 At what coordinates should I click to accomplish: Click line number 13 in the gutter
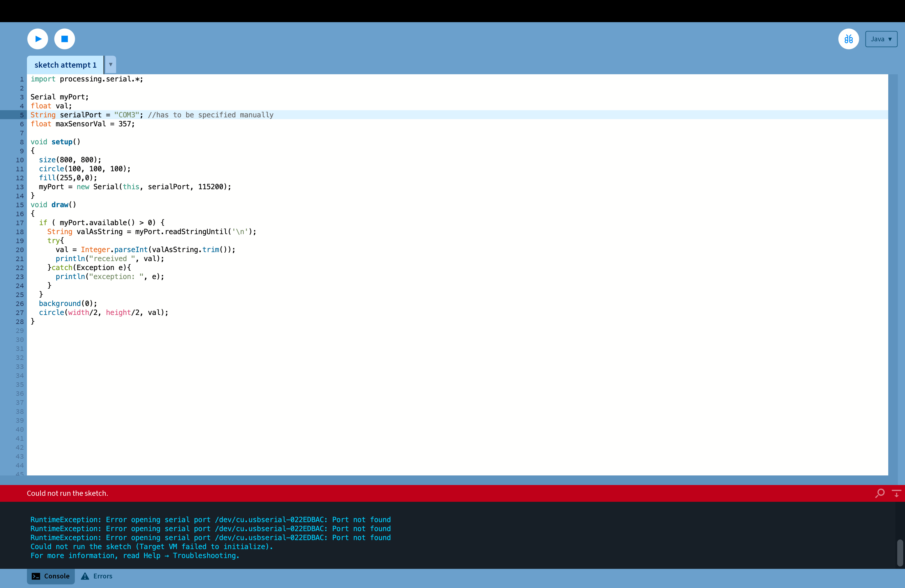click(x=20, y=187)
